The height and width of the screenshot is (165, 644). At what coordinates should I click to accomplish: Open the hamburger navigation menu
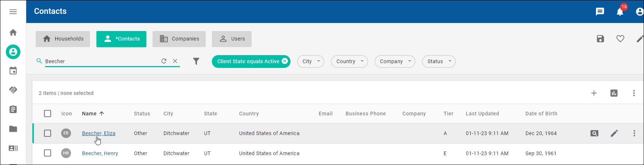[13, 12]
